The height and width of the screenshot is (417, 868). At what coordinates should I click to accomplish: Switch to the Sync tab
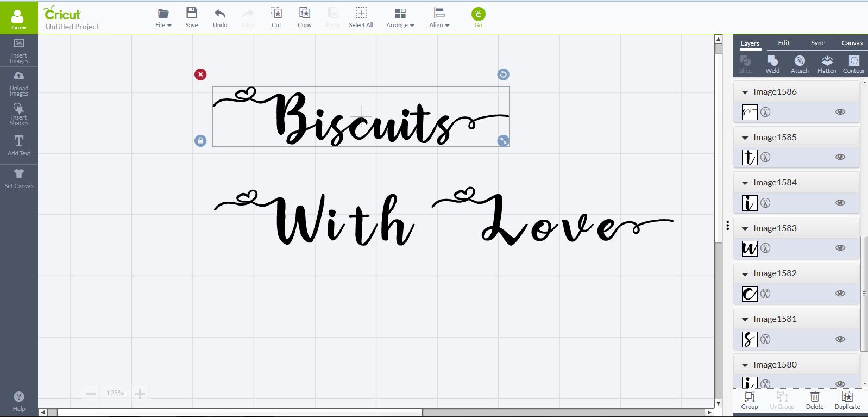[817, 43]
